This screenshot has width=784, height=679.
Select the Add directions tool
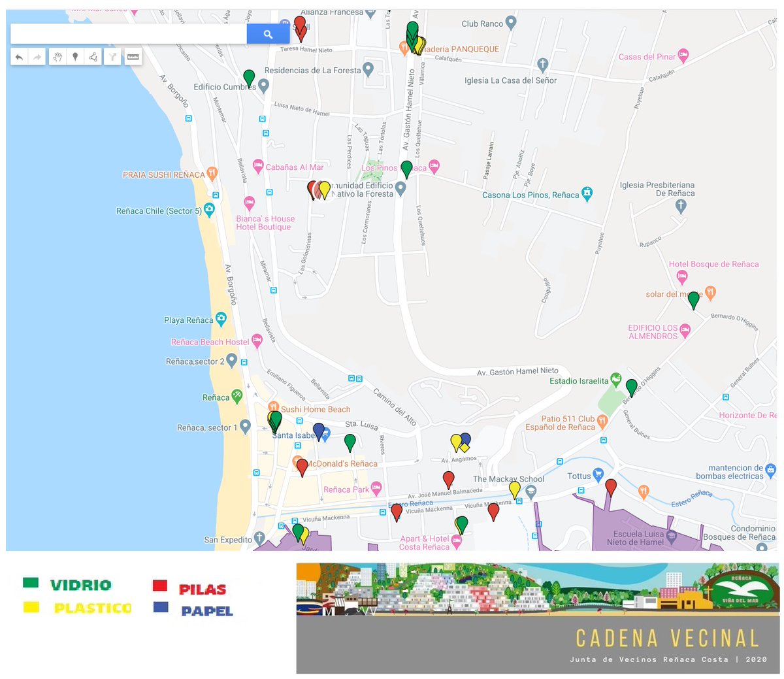[113, 58]
